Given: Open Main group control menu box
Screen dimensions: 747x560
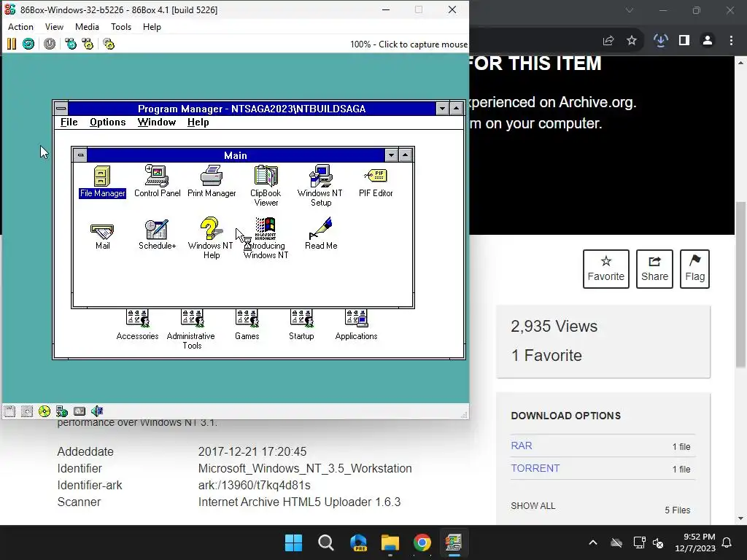Looking at the screenshot, I should click(80, 155).
